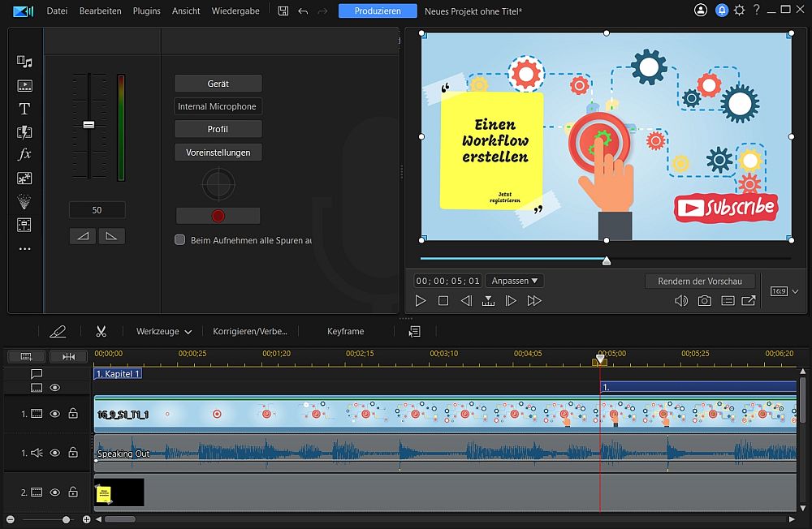This screenshot has height=529, width=812.
Task: Click the Profil button
Action: (218, 129)
